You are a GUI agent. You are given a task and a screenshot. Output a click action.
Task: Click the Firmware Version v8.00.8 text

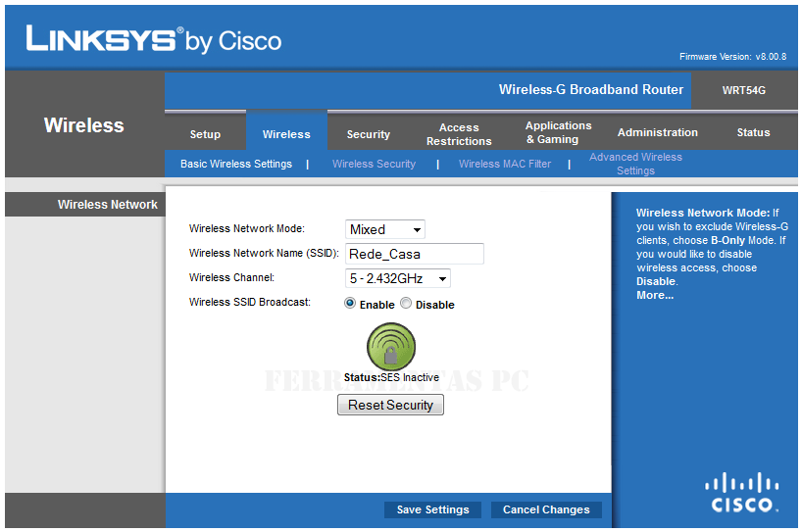[732, 56]
